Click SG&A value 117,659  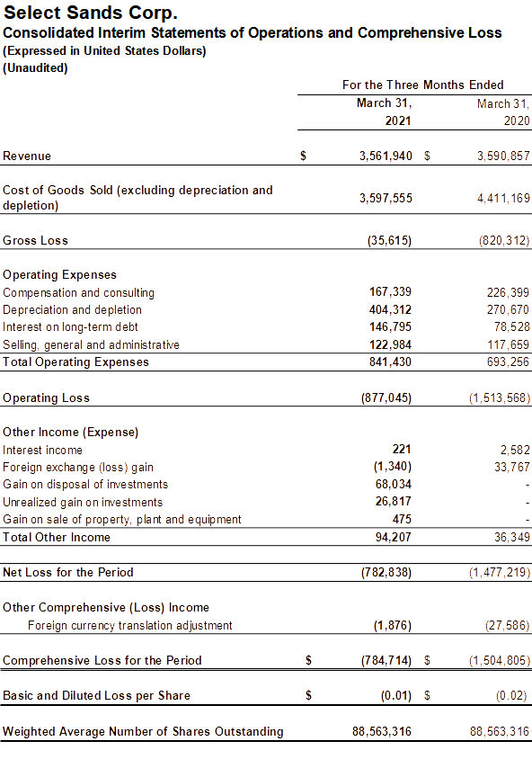coord(508,344)
